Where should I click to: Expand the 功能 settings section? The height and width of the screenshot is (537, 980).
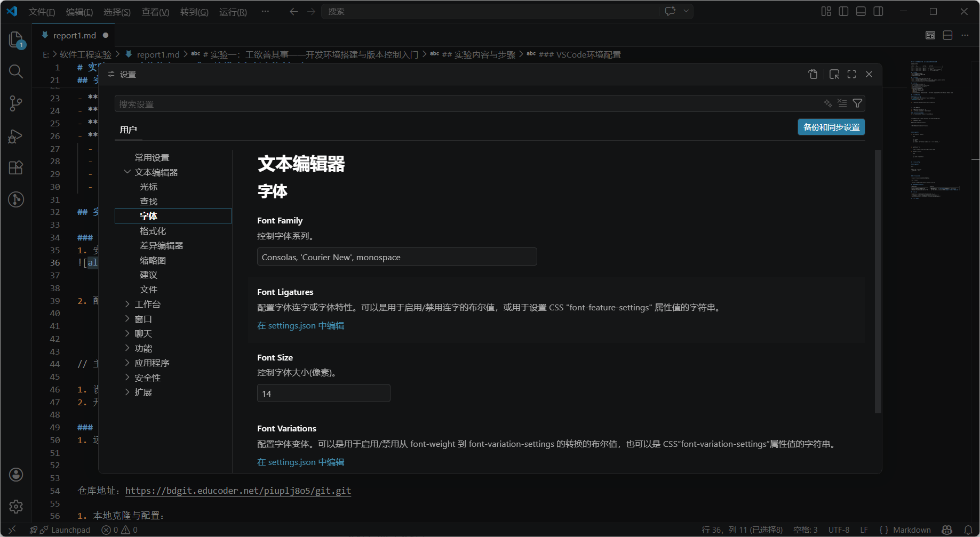point(128,348)
